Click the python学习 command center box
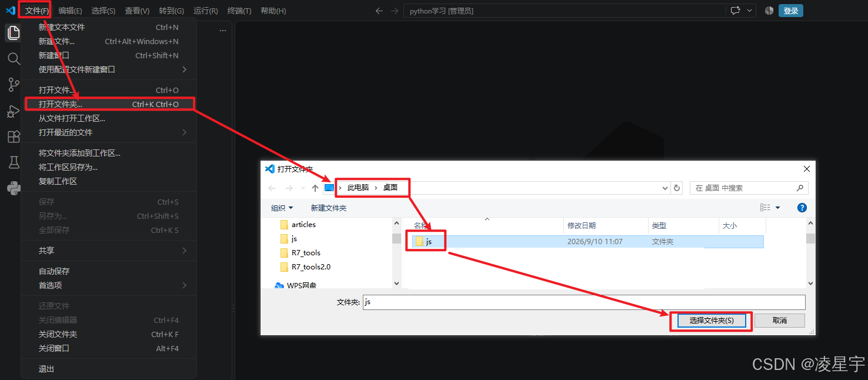The image size is (868, 380). (x=564, y=11)
